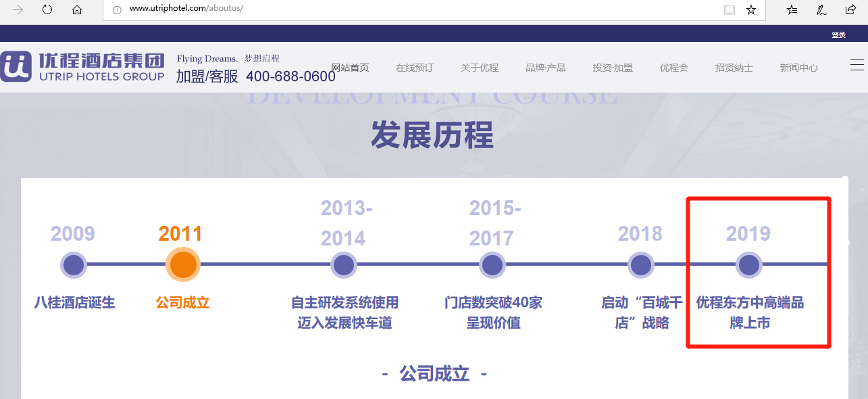Open reading view book icon
The image size is (868, 399).
[x=730, y=9]
